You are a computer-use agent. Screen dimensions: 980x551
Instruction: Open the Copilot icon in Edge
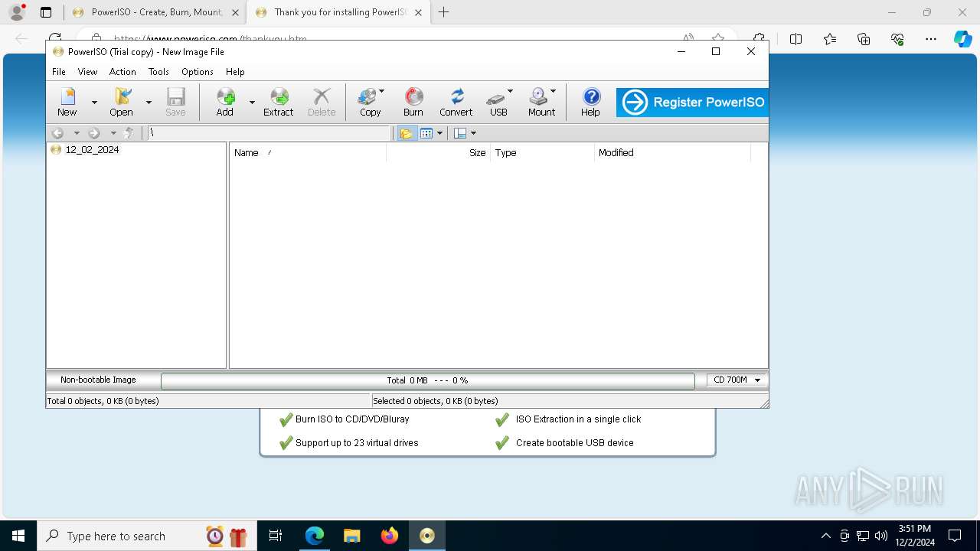[962, 39]
